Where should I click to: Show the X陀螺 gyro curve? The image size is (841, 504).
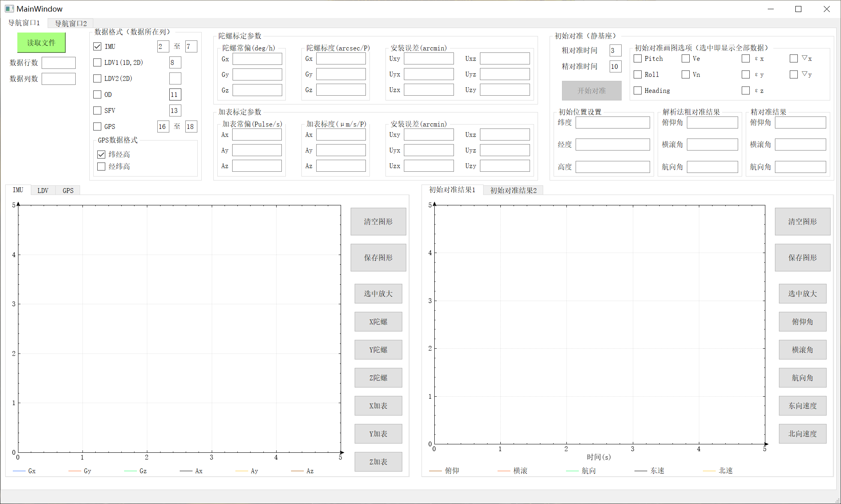point(378,321)
